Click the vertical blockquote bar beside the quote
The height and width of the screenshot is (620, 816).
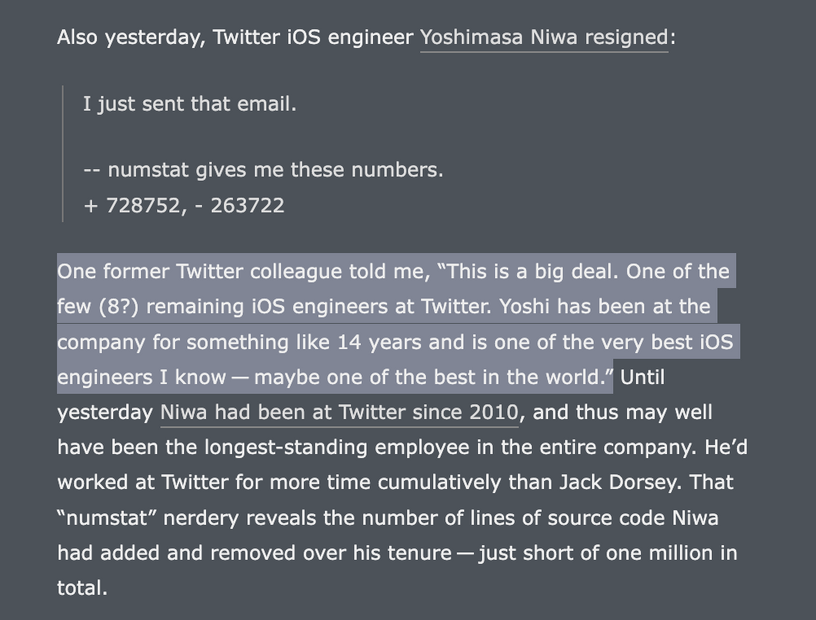(x=63, y=154)
